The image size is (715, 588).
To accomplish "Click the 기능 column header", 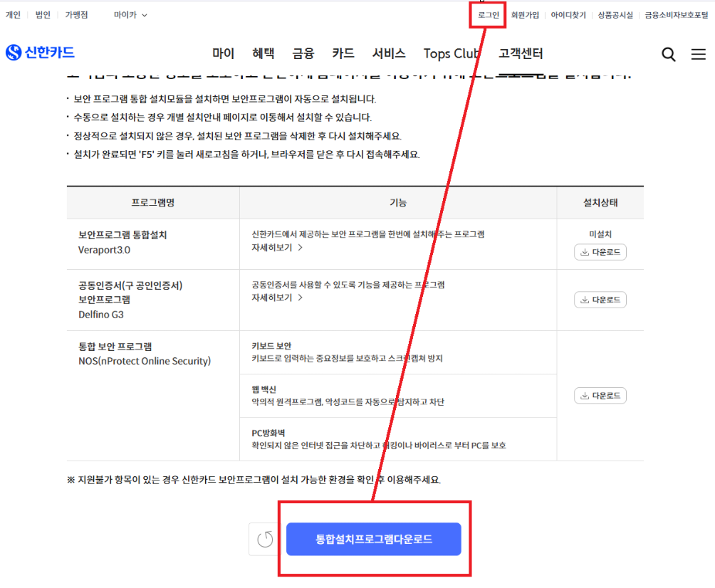I will 398,203.
